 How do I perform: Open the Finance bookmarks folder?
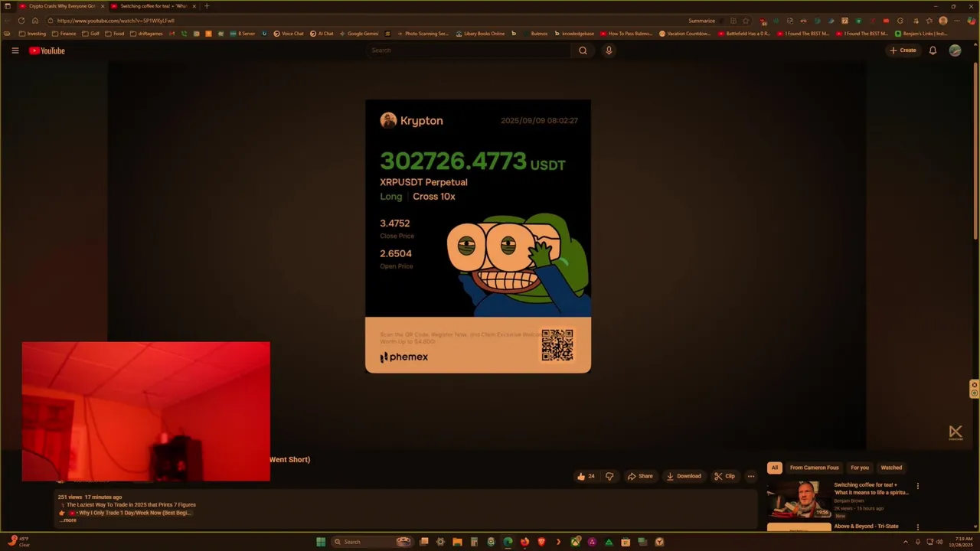(x=64, y=34)
